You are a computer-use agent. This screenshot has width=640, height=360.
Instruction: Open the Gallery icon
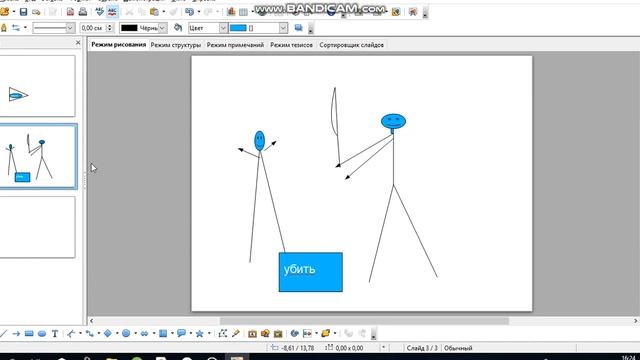tap(278, 334)
